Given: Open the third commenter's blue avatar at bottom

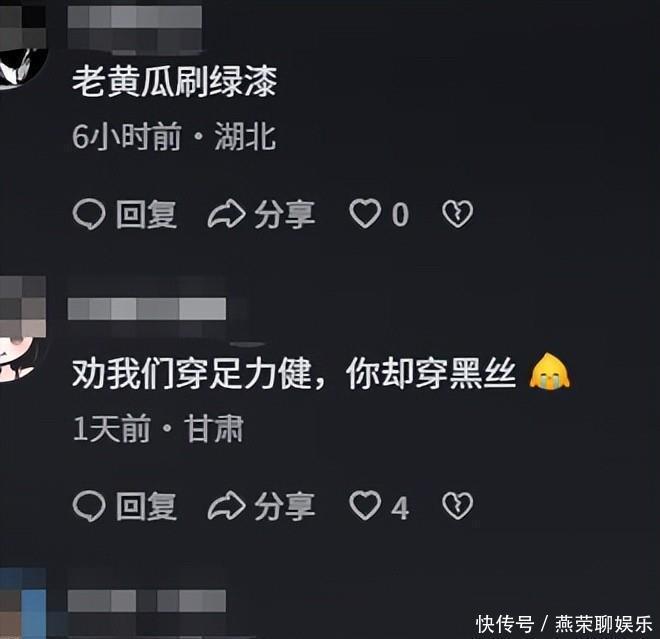Looking at the screenshot, I should (22, 603).
